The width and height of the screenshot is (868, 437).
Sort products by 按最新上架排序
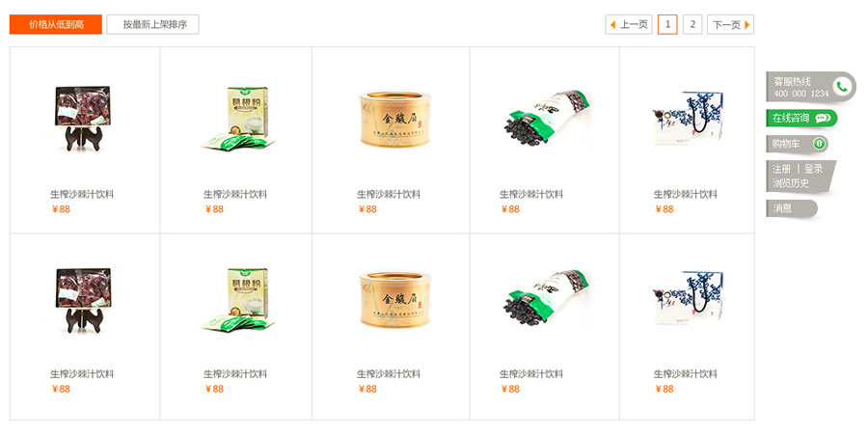point(152,24)
